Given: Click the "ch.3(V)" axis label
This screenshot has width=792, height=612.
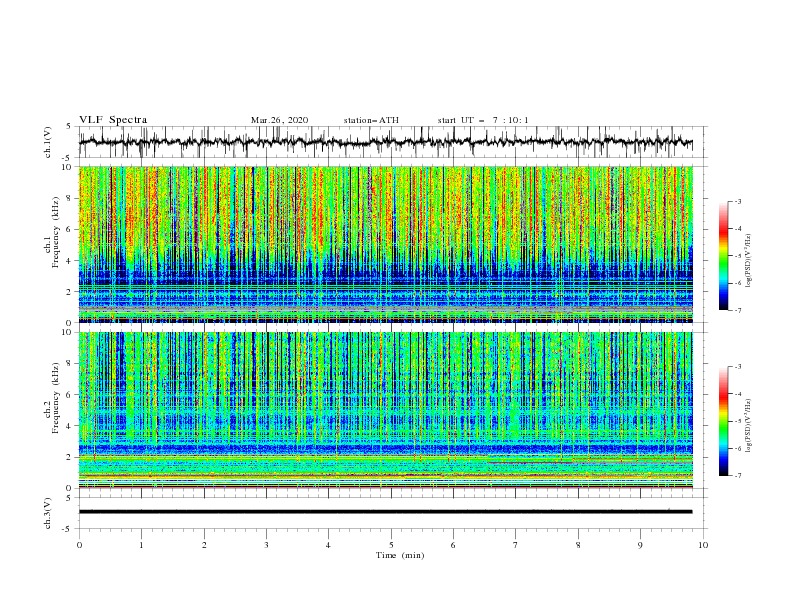Looking at the screenshot, I should pos(48,513).
